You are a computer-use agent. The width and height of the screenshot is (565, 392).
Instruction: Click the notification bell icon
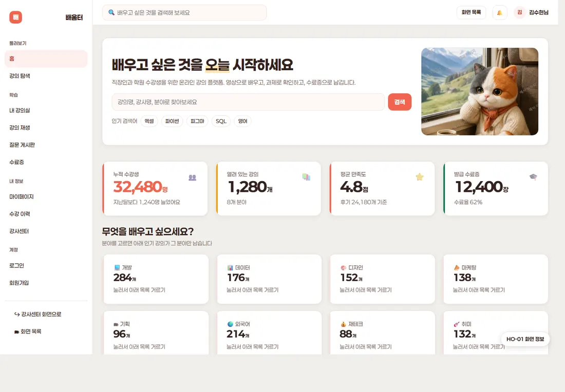tap(499, 13)
